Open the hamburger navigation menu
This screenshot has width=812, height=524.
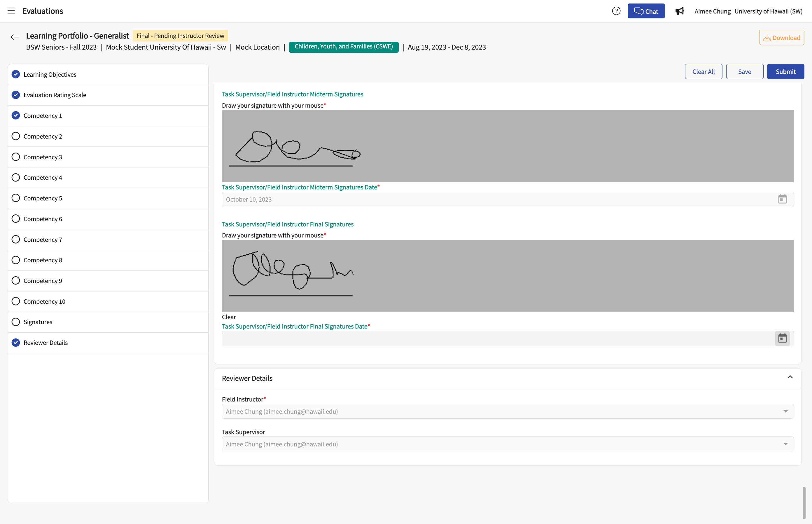(11, 11)
